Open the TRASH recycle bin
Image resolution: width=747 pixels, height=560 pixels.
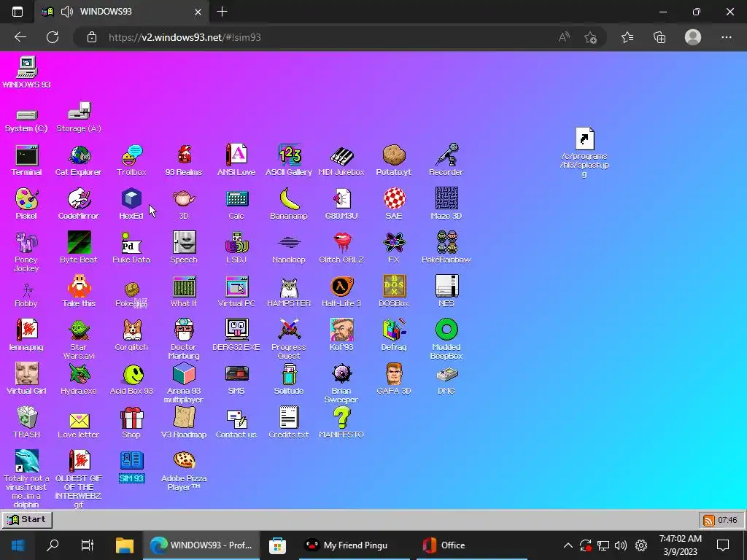tap(27, 423)
